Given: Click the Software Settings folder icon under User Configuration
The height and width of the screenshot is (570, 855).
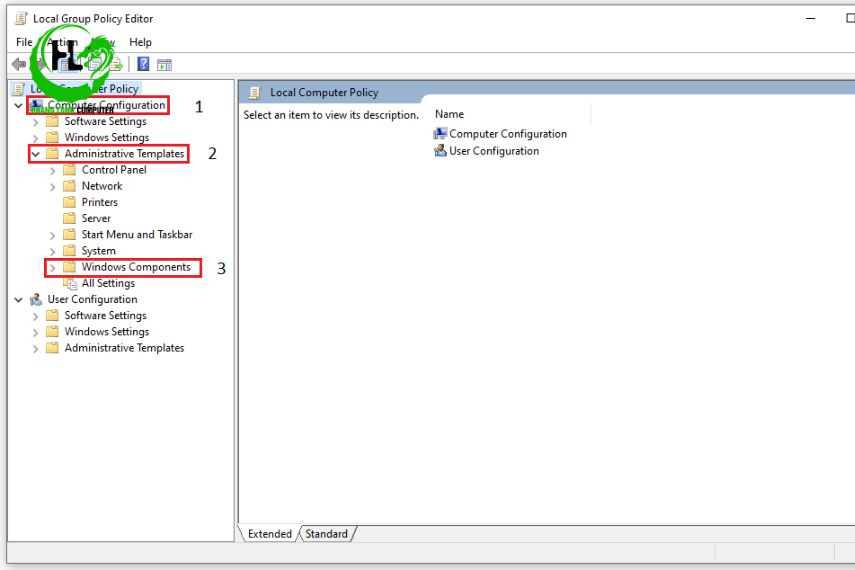Looking at the screenshot, I should [52, 315].
